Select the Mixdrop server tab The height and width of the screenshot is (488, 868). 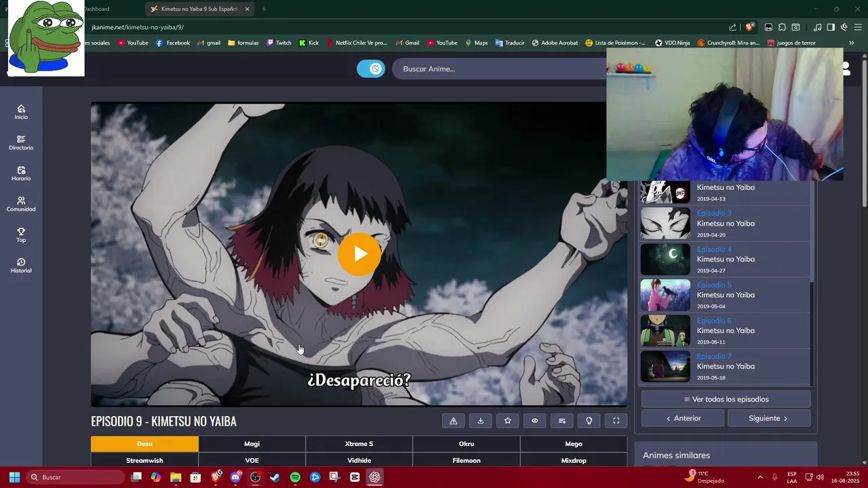point(574,460)
